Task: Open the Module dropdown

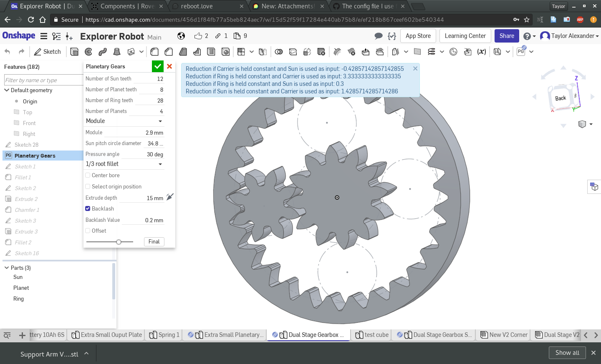Action: pos(124,121)
